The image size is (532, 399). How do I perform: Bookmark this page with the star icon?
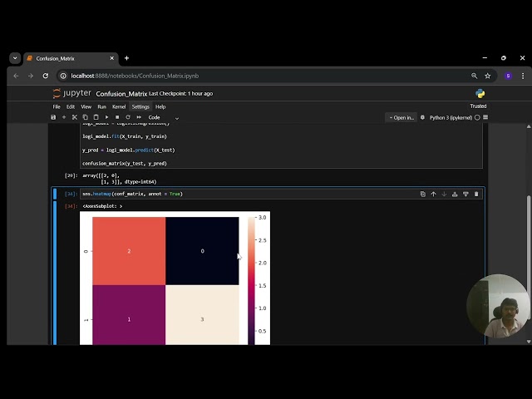pyautogui.click(x=488, y=76)
